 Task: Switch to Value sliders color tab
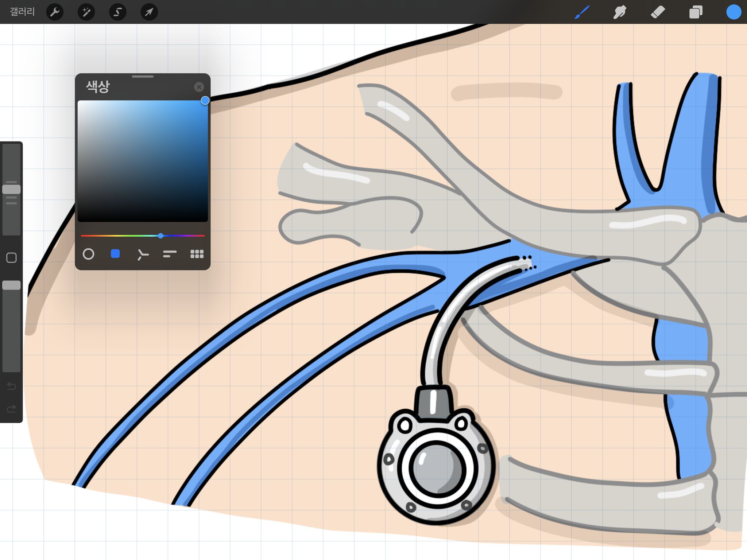point(170,254)
